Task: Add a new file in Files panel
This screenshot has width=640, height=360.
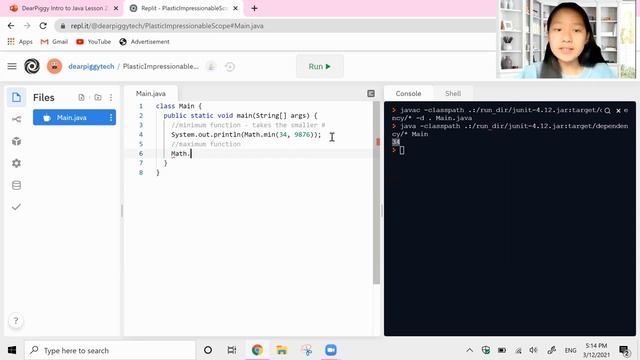Action: (81, 98)
